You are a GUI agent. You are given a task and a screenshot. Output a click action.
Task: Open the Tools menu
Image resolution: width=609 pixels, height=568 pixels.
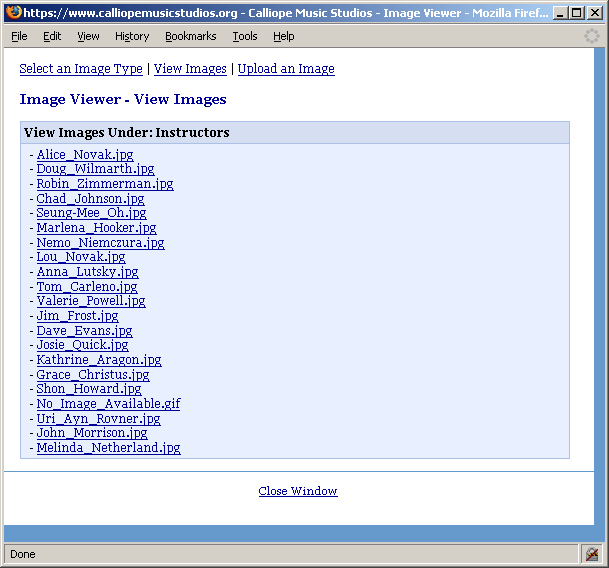tap(245, 36)
